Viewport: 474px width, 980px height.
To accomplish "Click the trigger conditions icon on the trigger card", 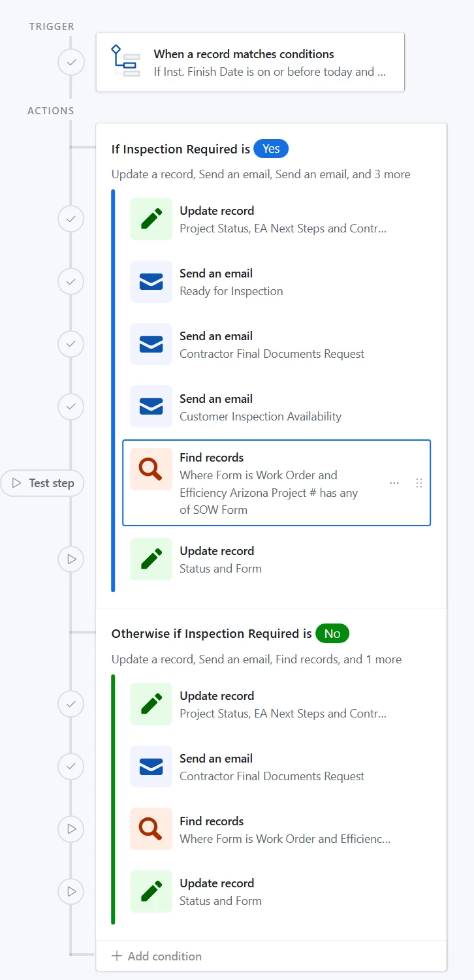I will [125, 61].
